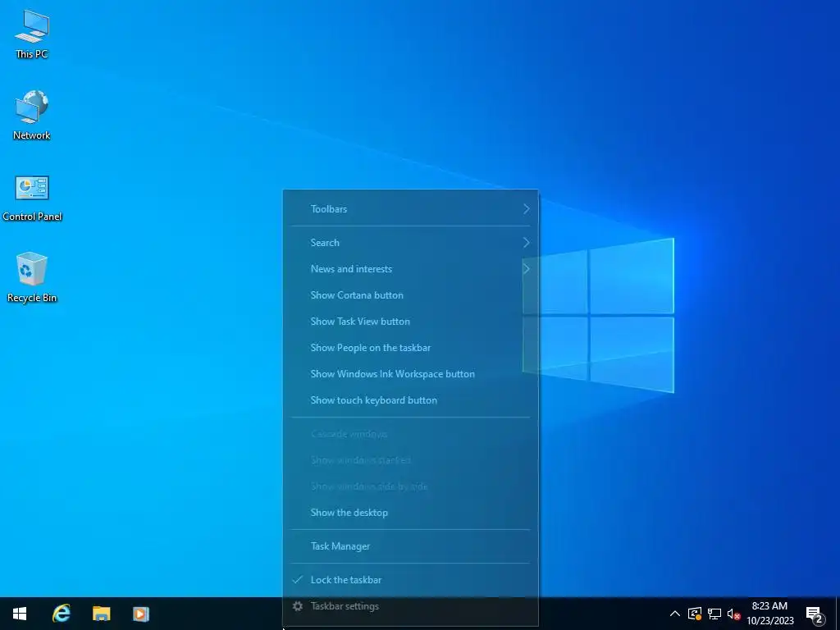Click the arrow next to Search
Viewport: 840px width, 630px height.
526,243
